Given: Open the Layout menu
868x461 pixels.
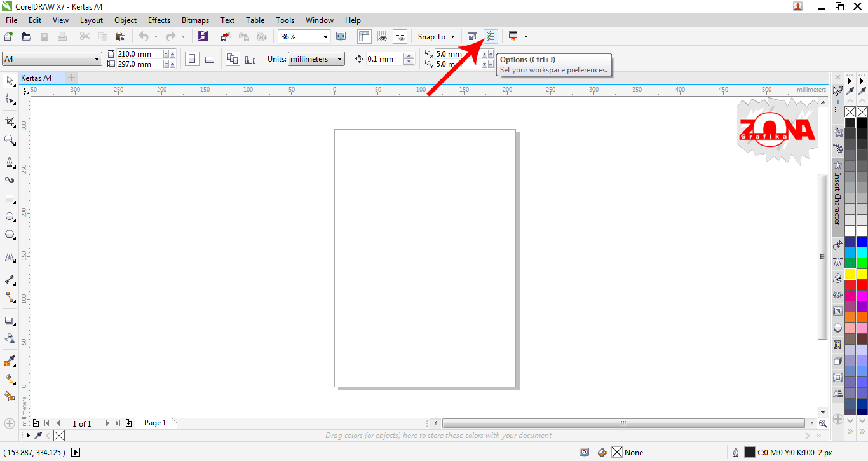Looking at the screenshot, I should [91, 20].
